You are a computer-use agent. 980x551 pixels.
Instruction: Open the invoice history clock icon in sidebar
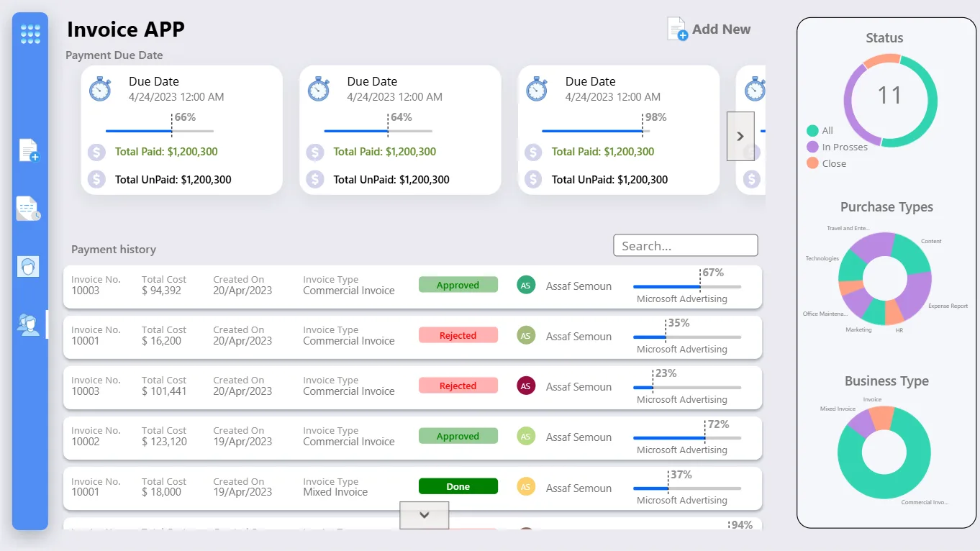point(29,209)
